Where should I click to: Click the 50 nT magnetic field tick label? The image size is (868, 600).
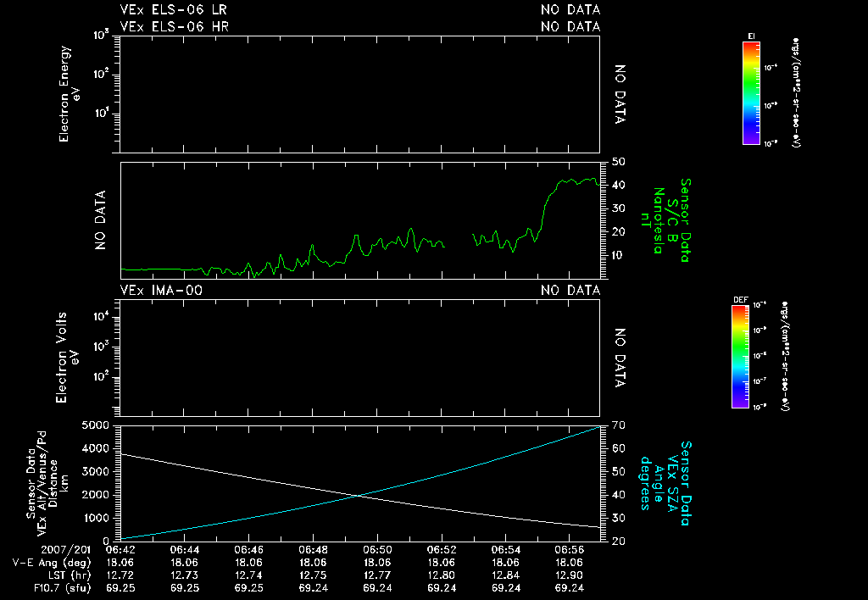click(618, 162)
